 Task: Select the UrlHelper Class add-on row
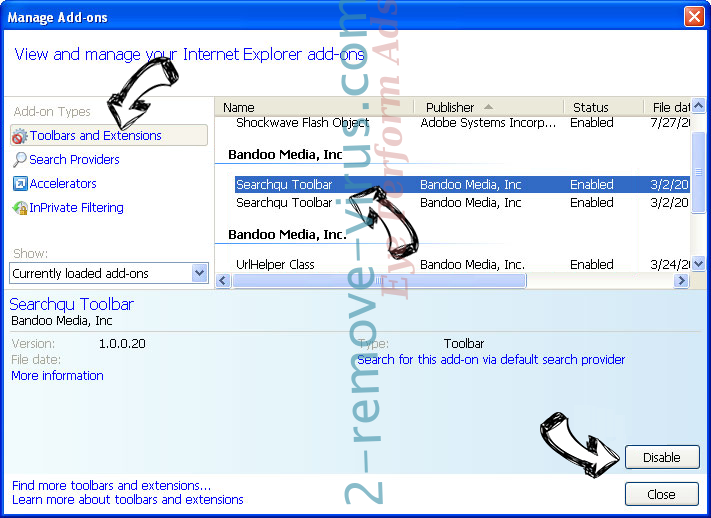click(463, 264)
